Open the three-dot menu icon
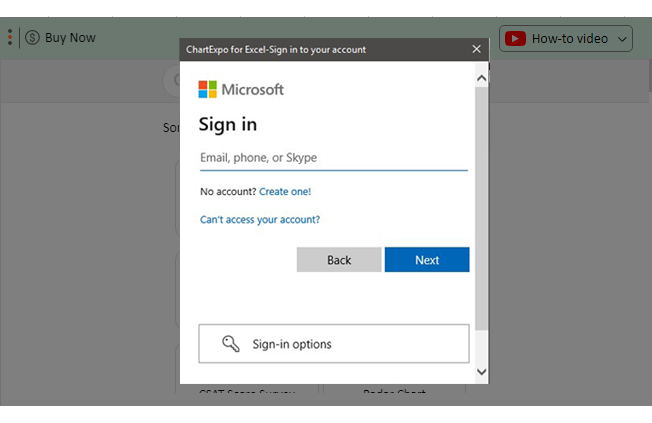 (x=10, y=37)
